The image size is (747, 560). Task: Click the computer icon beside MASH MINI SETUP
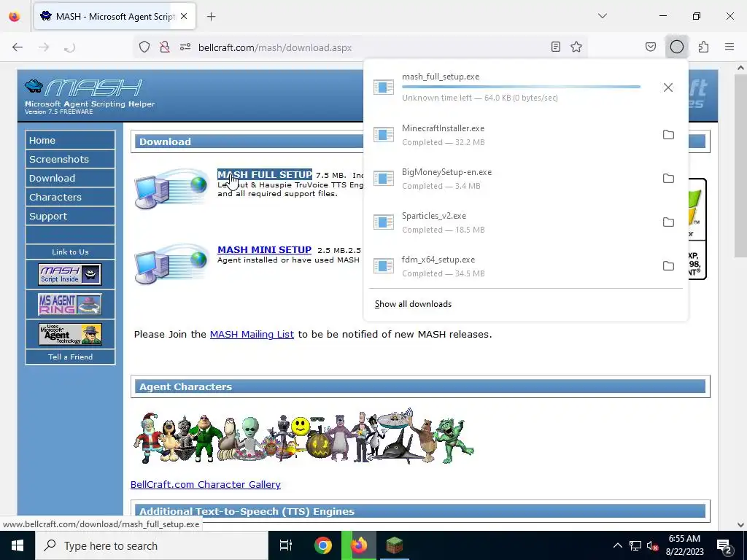coord(171,264)
